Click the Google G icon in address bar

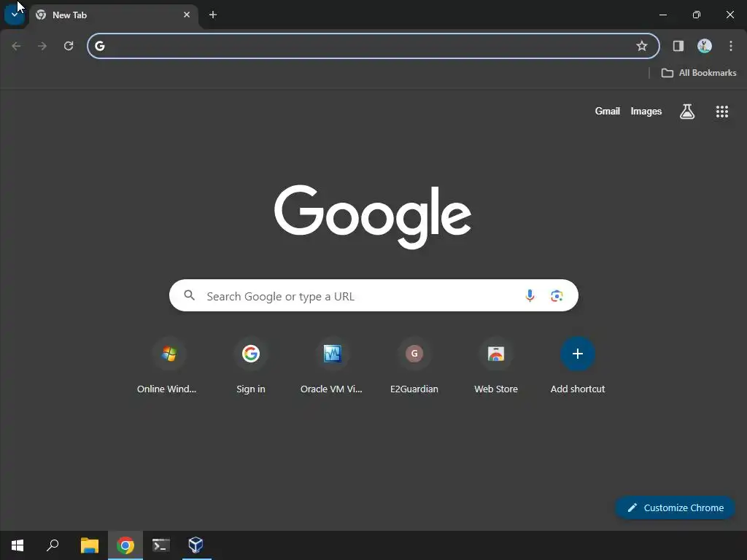click(x=99, y=46)
